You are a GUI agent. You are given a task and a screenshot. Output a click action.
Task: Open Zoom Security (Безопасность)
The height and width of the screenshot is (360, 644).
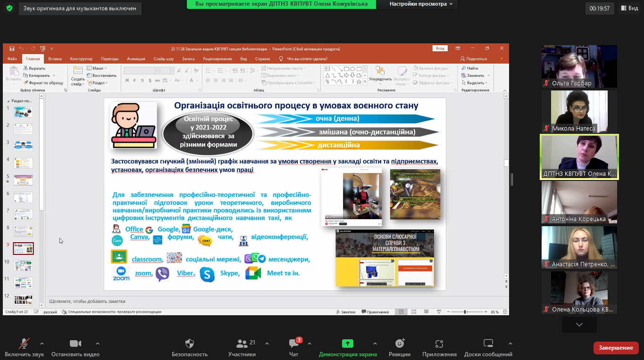pos(190,348)
